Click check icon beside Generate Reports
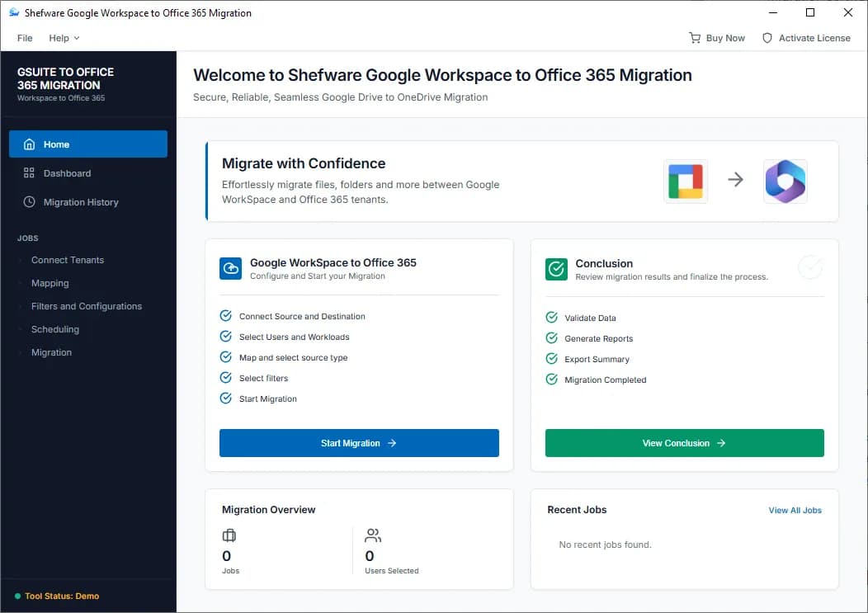868x613 pixels. click(551, 337)
